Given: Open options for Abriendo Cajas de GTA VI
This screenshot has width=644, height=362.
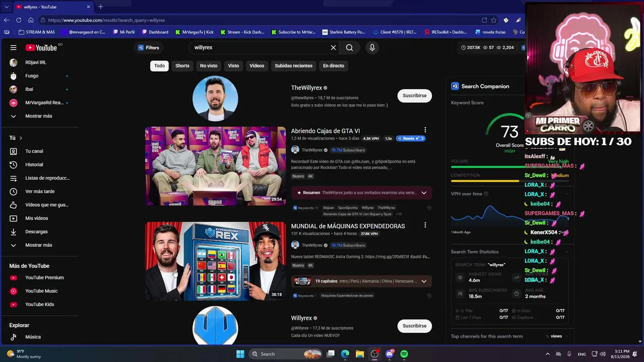Looking at the screenshot, I should click(x=425, y=130).
